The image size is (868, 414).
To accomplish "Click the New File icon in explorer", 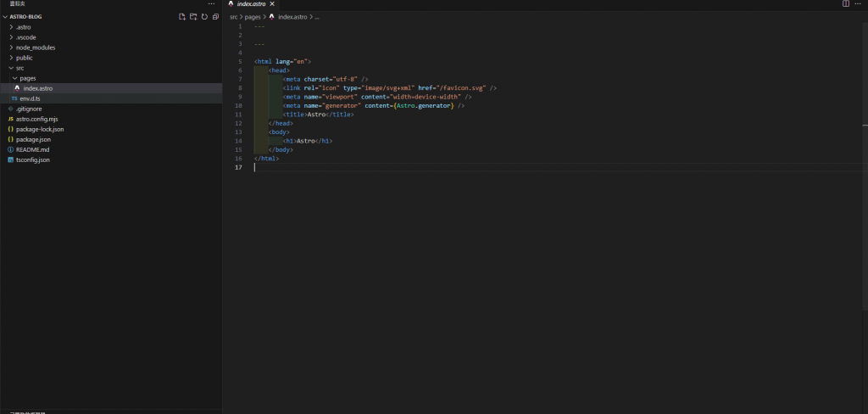I will click(x=182, y=17).
